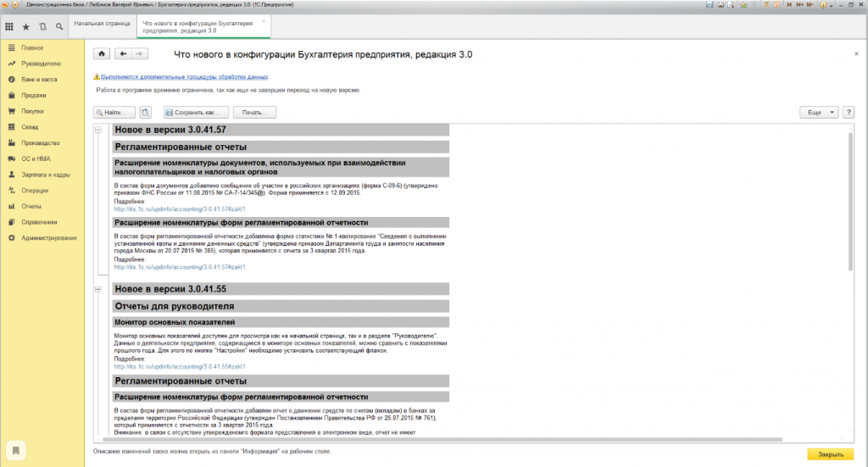Viewport: 868px width, 467px height.
Task: Click the copy icon next to Найти
Action: click(x=145, y=112)
